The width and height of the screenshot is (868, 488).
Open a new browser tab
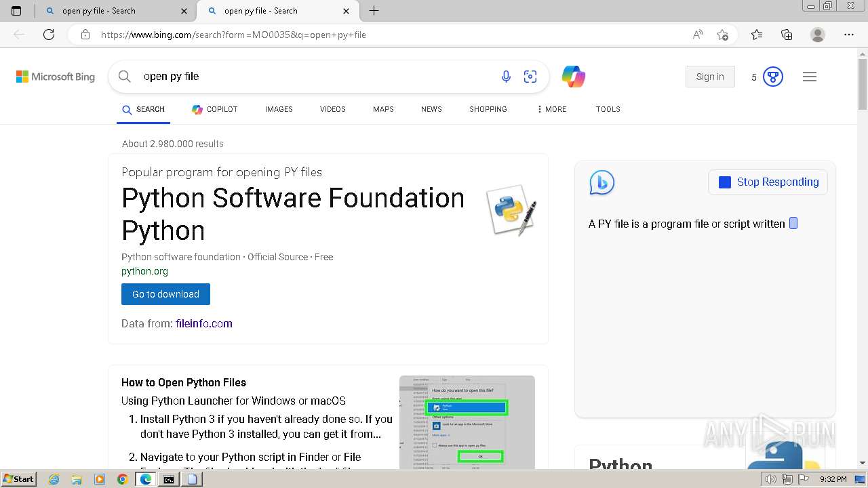click(374, 11)
